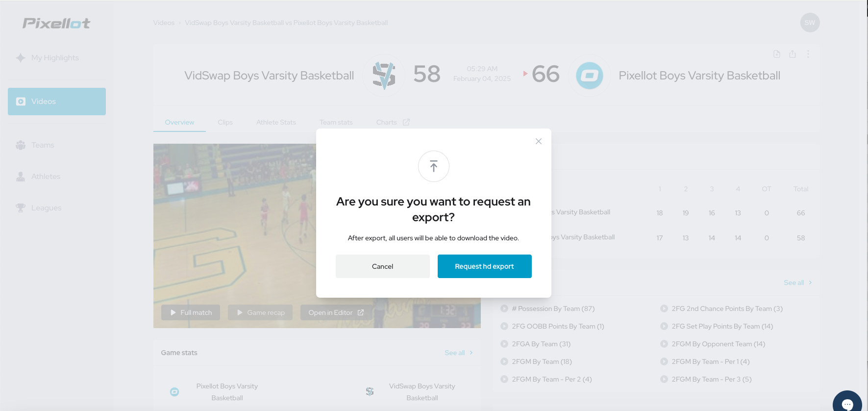Click Videos breadcrumb link
This screenshot has height=411, width=868.
click(164, 23)
